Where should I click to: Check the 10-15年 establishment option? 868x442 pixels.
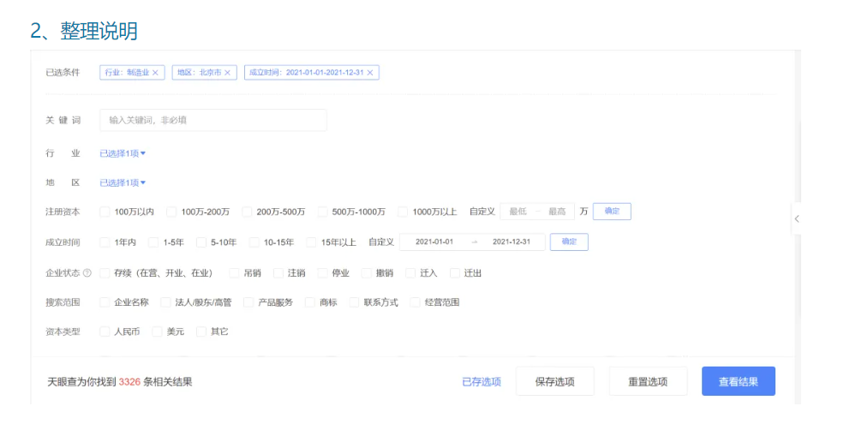[254, 242]
